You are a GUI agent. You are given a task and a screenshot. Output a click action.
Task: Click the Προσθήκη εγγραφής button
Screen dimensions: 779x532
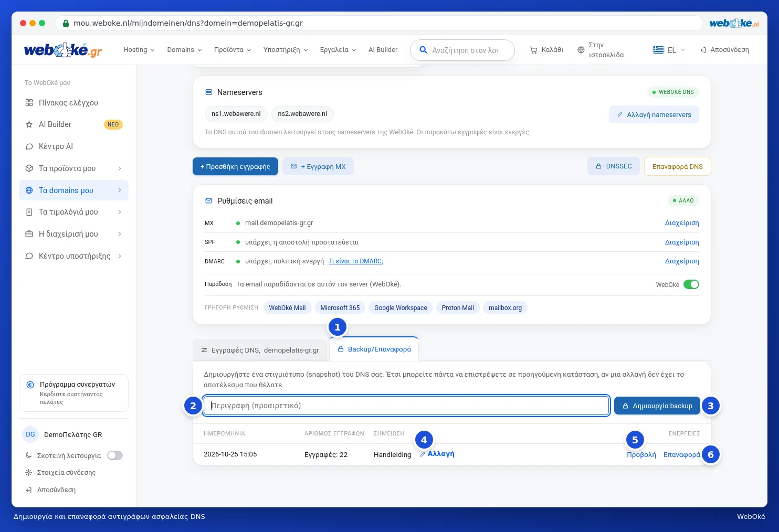coord(235,166)
